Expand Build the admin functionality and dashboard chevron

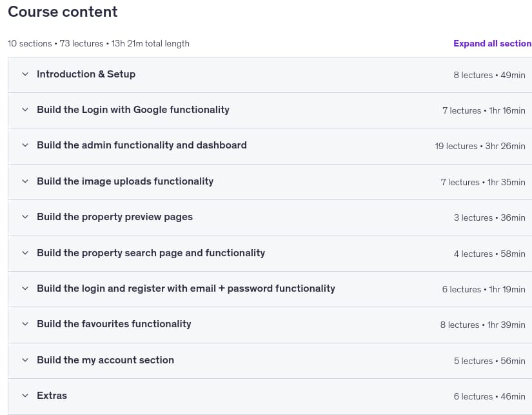coord(25,145)
